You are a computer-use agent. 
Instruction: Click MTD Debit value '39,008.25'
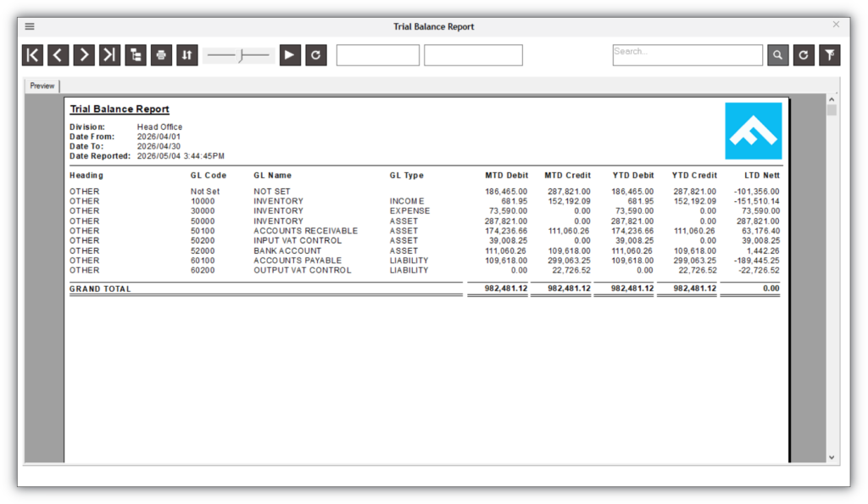(509, 240)
